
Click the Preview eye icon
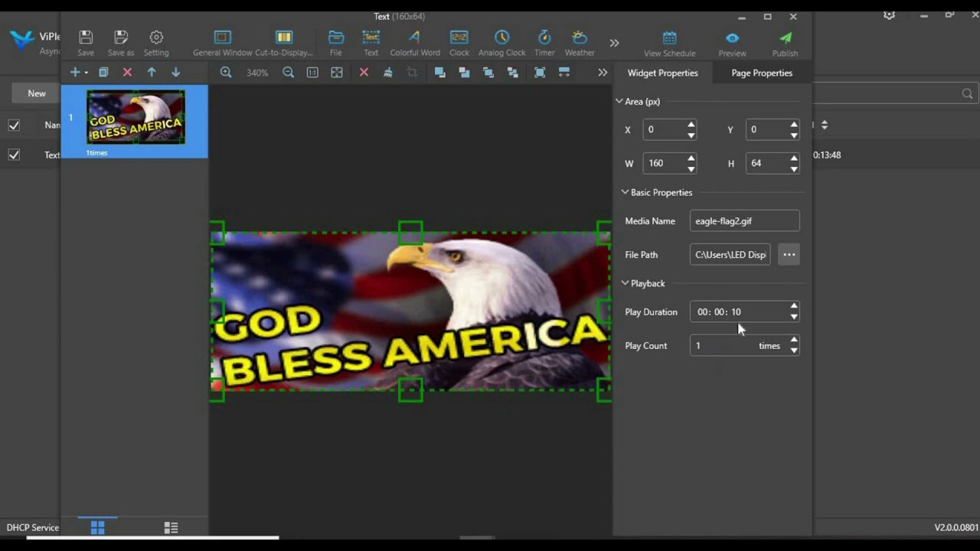[x=732, y=44]
